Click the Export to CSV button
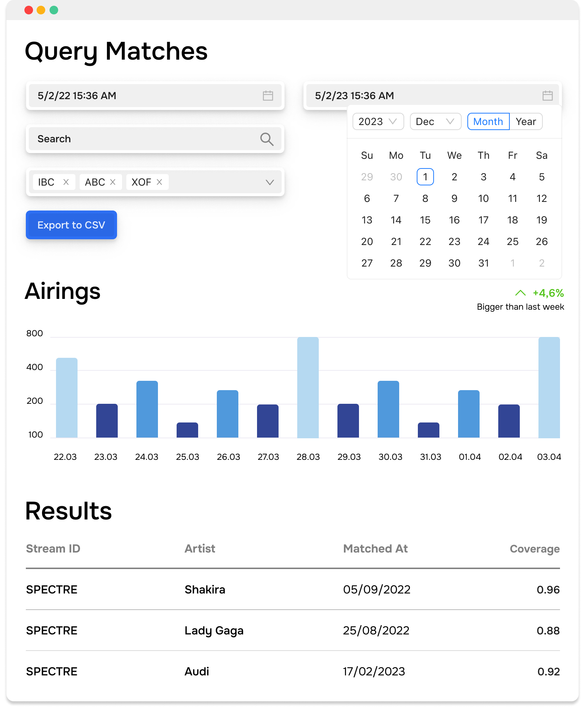The image size is (588, 707). 71,225
